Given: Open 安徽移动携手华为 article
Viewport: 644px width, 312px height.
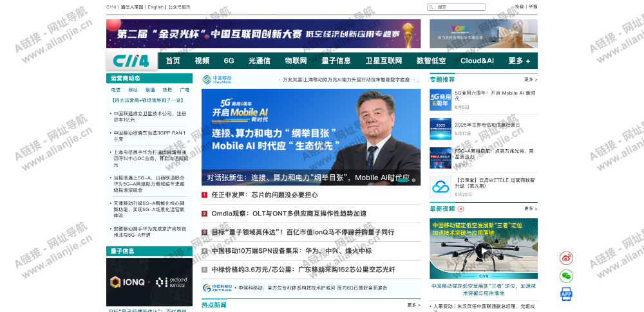Looking at the screenshot, I should (x=150, y=232).
